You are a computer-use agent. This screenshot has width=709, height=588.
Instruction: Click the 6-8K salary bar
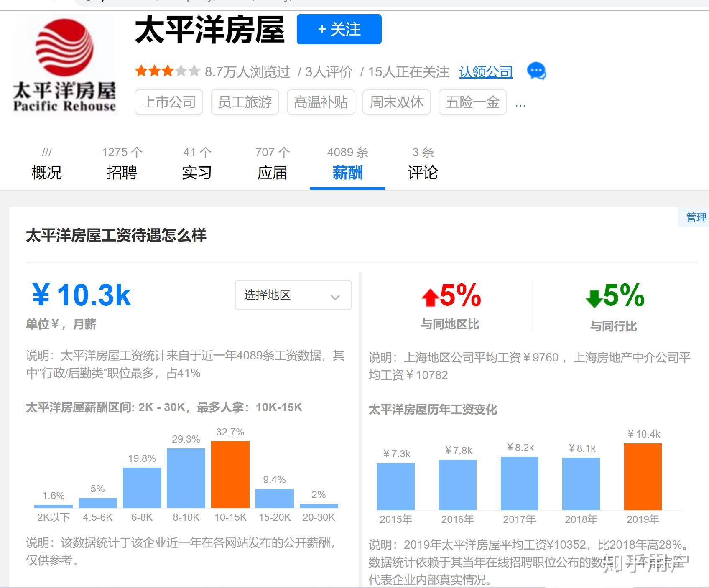tap(142, 488)
